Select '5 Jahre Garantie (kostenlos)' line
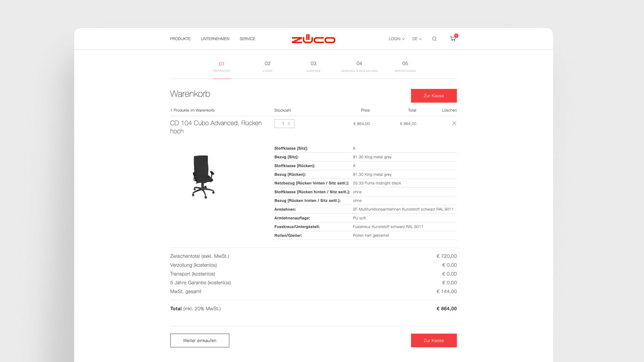This screenshot has height=362, width=644. pos(200,282)
